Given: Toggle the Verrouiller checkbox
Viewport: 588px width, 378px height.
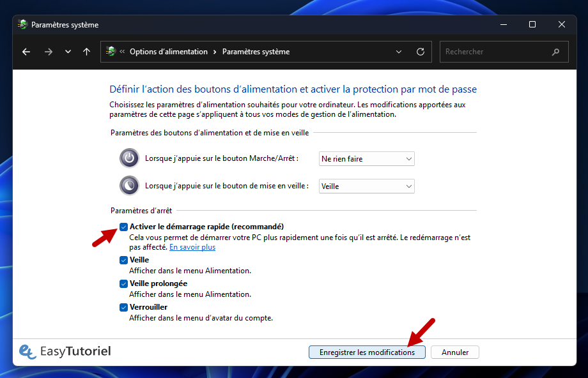Looking at the screenshot, I should click(x=123, y=307).
